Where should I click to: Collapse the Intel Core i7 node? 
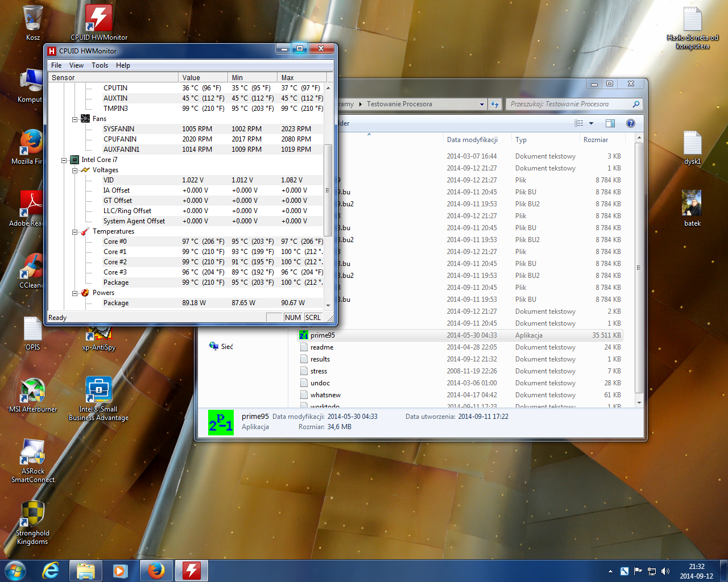tap(64, 160)
